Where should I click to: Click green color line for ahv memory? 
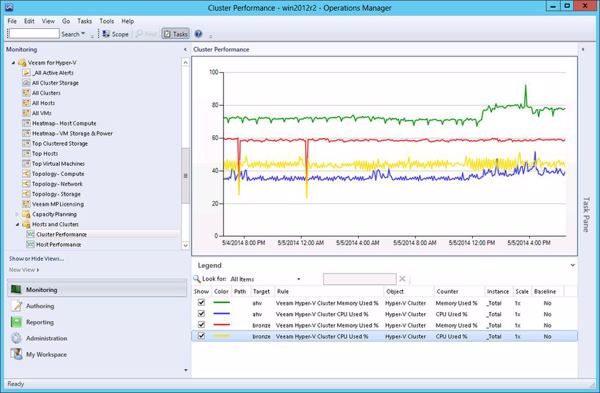(221, 303)
